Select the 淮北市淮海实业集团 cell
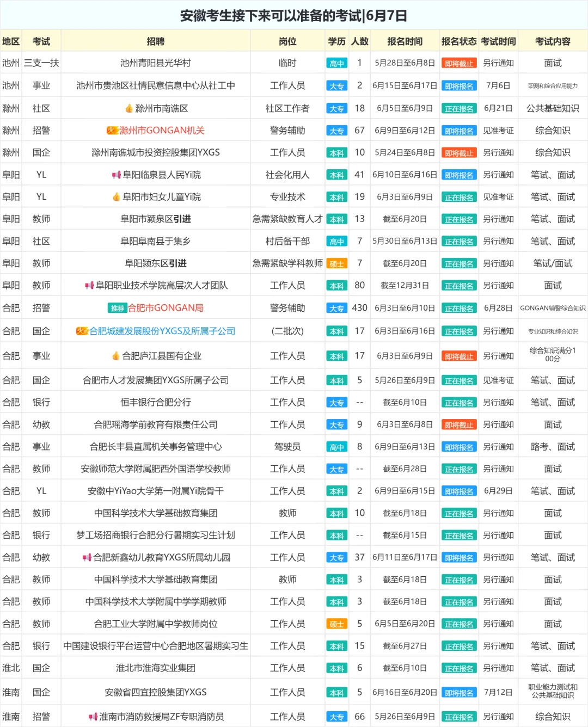Screen dimensions: 588x727 [x=156, y=668]
